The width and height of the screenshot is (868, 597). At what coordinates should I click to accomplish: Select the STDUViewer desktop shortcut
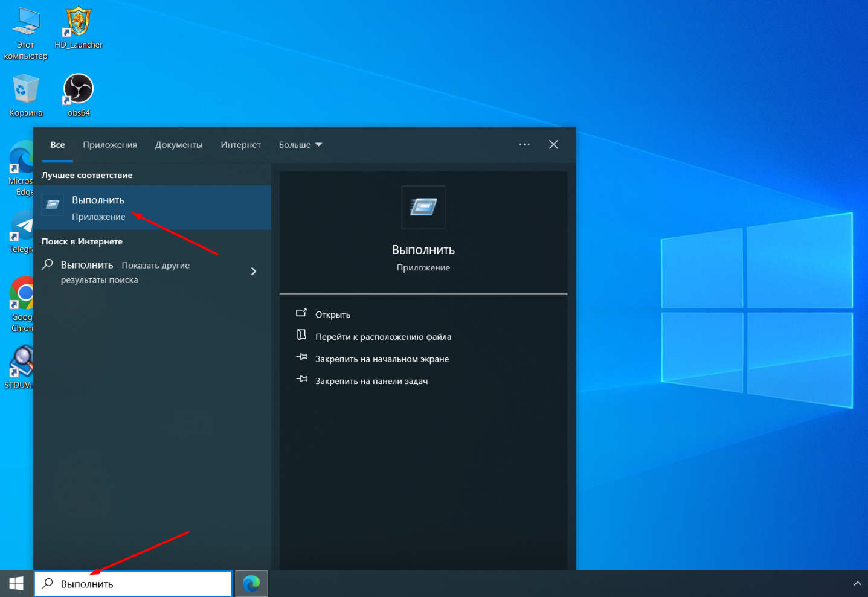tap(19, 368)
